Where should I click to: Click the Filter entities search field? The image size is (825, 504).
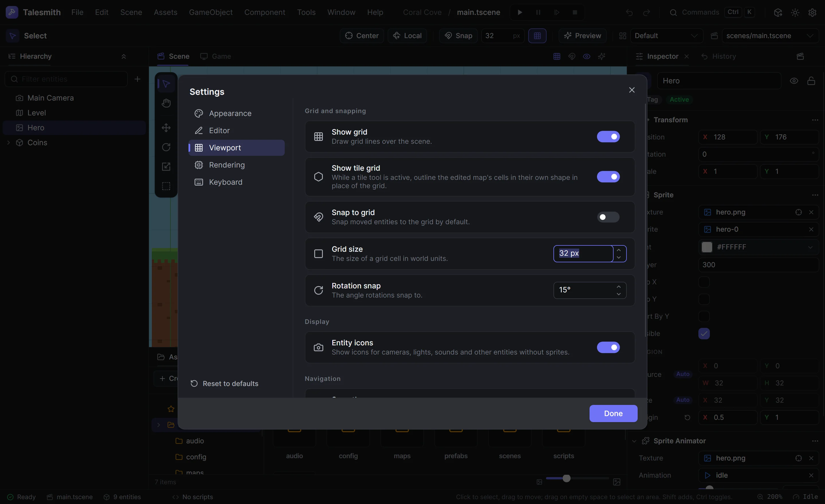click(66, 79)
